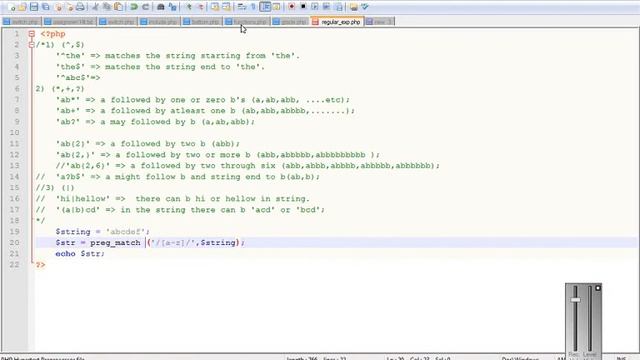
Task: Switch to the regular_exp.php tab
Action: [337, 22]
